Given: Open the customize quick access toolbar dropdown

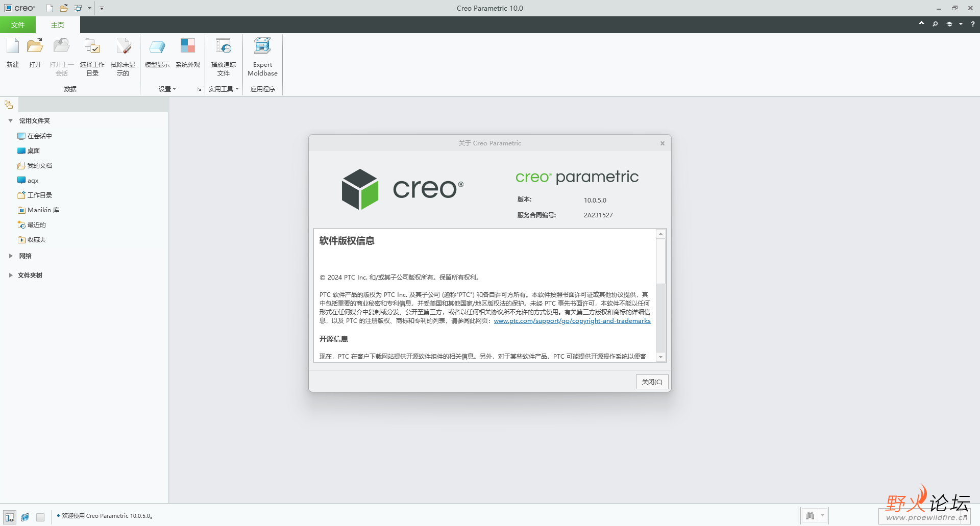Looking at the screenshot, I should click(102, 8).
